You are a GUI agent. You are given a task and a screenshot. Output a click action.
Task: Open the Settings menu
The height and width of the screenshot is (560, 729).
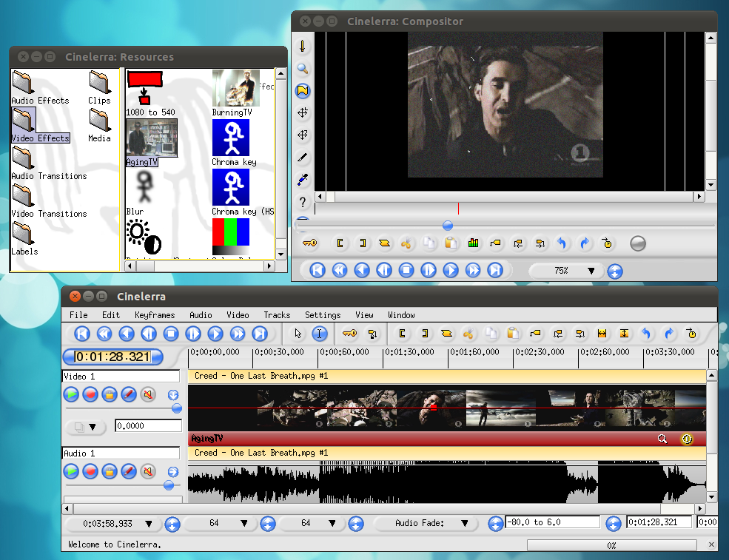point(323,315)
